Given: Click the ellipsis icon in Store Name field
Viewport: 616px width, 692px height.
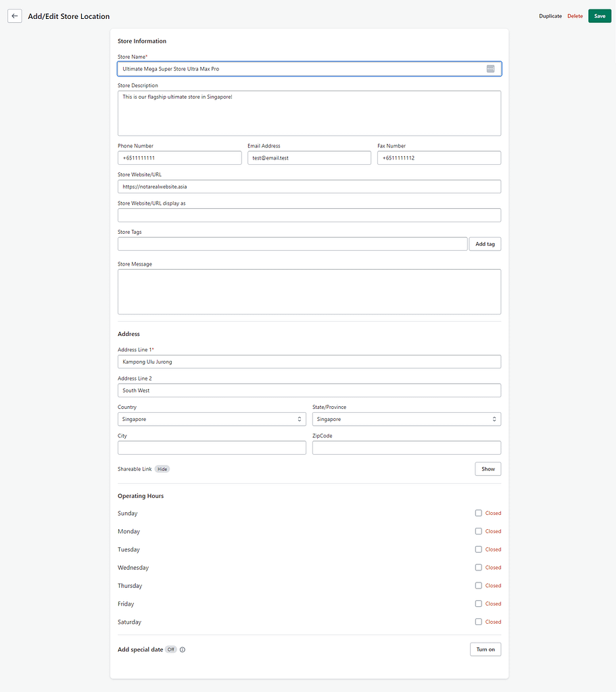Looking at the screenshot, I should pyautogui.click(x=490, y=69).
